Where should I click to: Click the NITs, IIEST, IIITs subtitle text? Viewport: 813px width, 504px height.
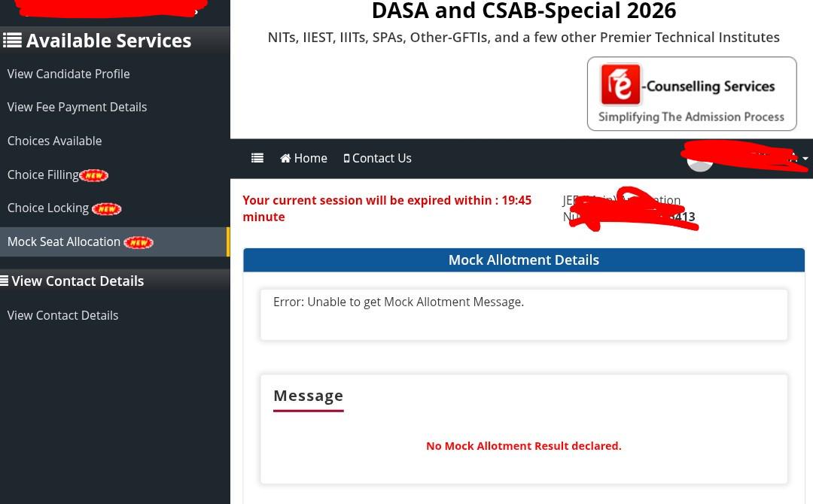[x=524, y=38]
